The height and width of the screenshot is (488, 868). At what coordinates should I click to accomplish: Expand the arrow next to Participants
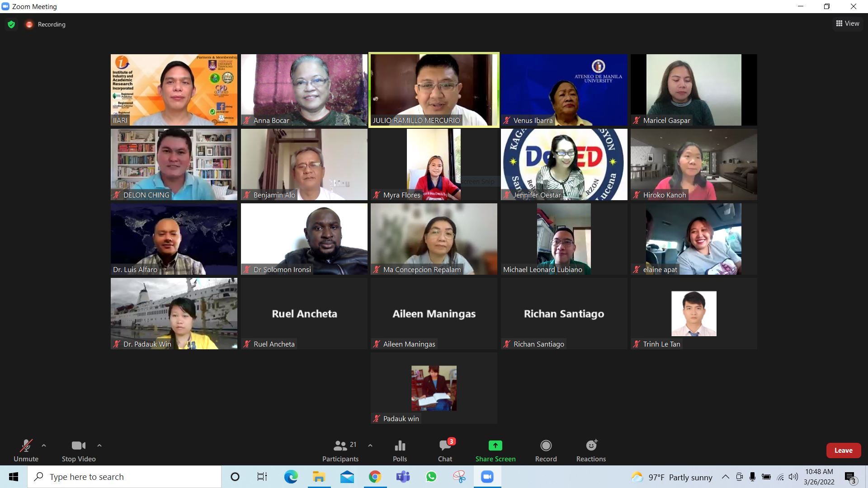pos(370,446)
